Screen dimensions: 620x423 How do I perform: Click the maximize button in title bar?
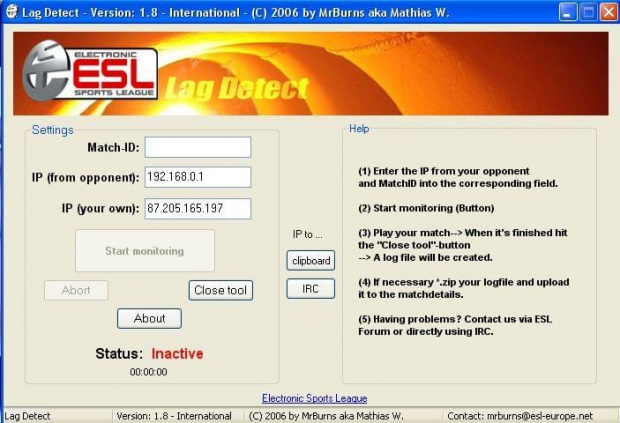(588, 12)
